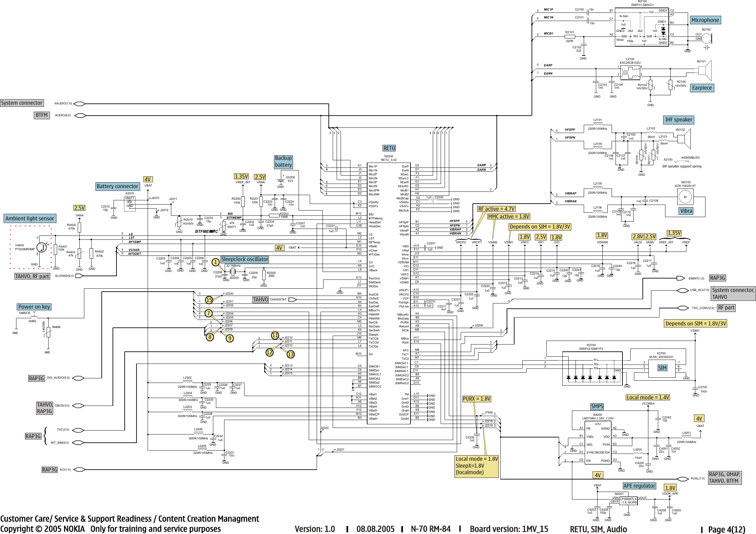This screenshot has width=756, height=534.
Task: Click the SIM label box
Action: (662, 368)
